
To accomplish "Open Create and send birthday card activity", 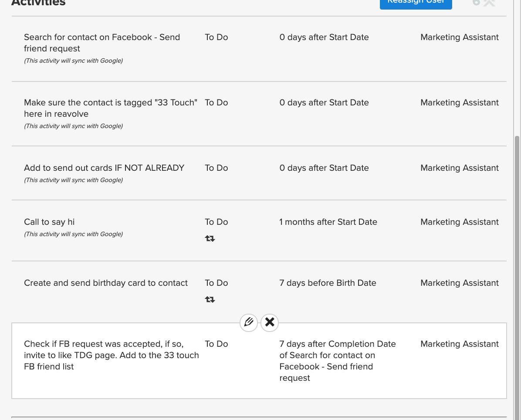I will (106, 283).
